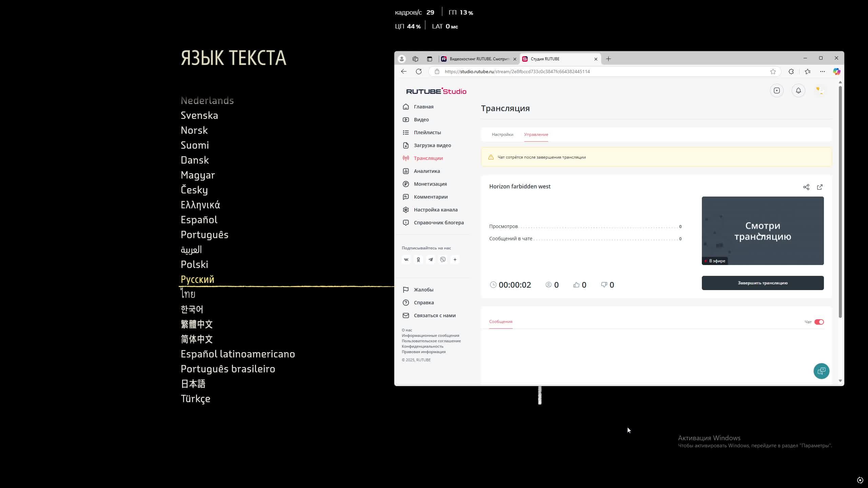Open the user avatar menu
The height and width of the screenshot is (488, 868).
(820, 90)
